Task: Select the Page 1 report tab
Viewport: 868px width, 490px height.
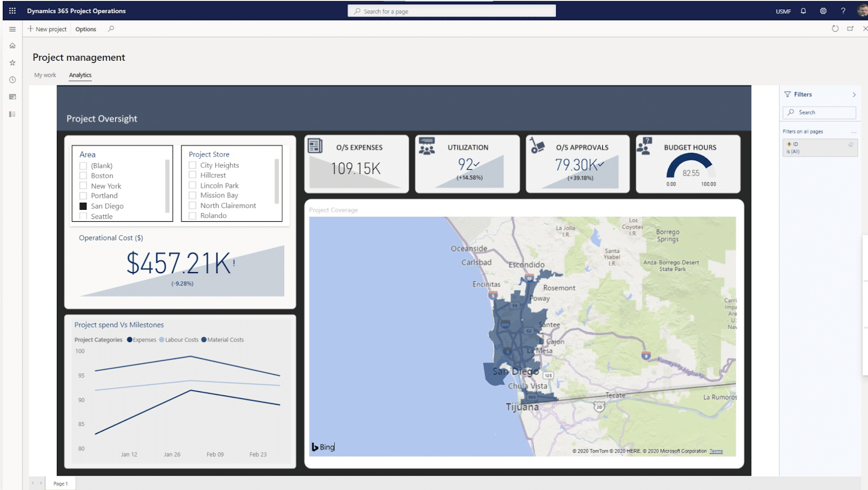Action: [x=61, y=483]
